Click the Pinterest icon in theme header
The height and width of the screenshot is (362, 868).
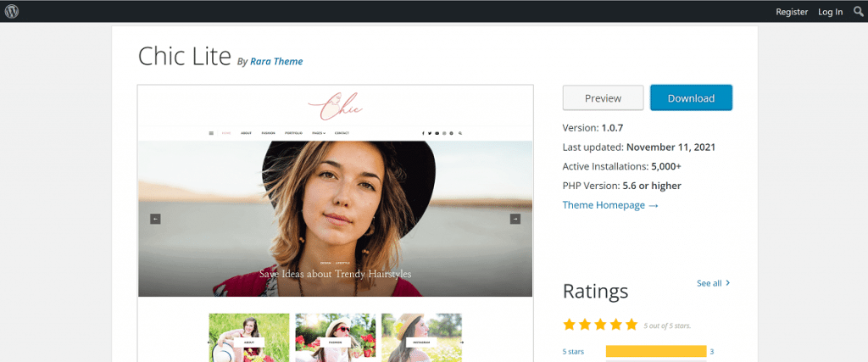pyautogui.click(x=451, y=133)
